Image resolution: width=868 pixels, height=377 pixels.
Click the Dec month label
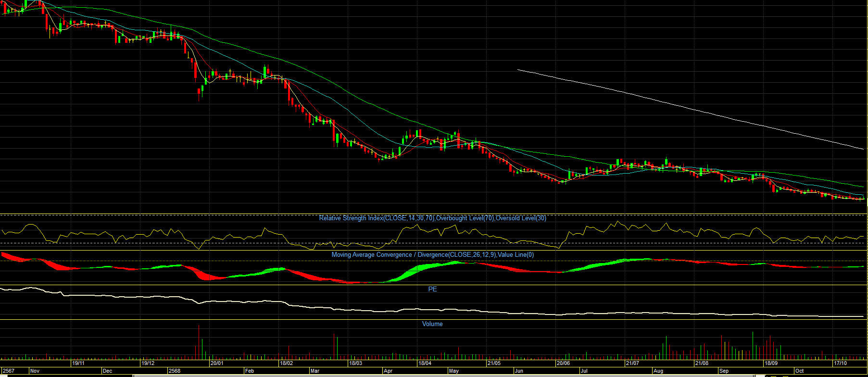(107, 371)
